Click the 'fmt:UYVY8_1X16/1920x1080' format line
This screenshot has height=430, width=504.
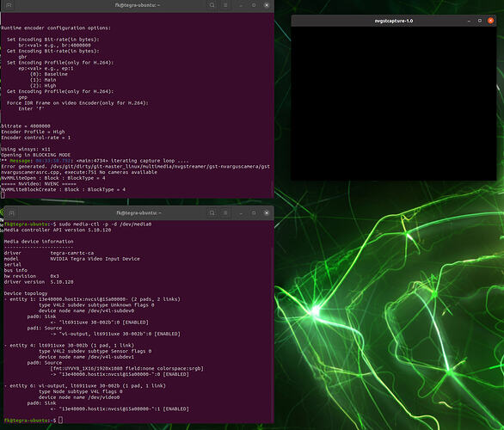127,369
